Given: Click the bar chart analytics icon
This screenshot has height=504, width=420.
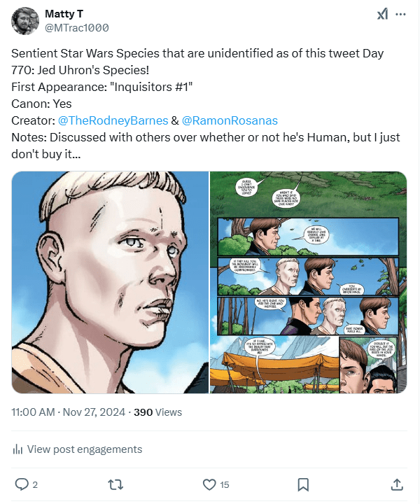Looking at the screenshot, I should [x=17, y=449].
